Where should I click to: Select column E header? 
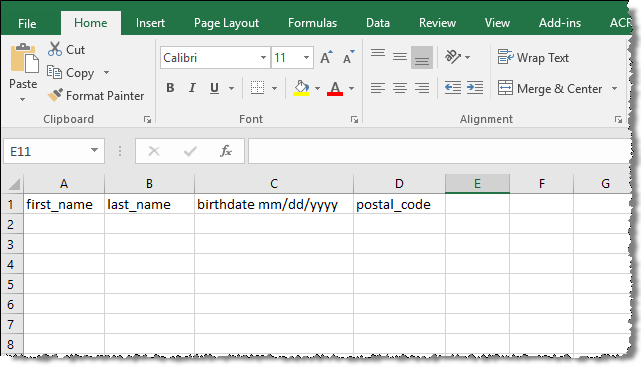point(477,184)
